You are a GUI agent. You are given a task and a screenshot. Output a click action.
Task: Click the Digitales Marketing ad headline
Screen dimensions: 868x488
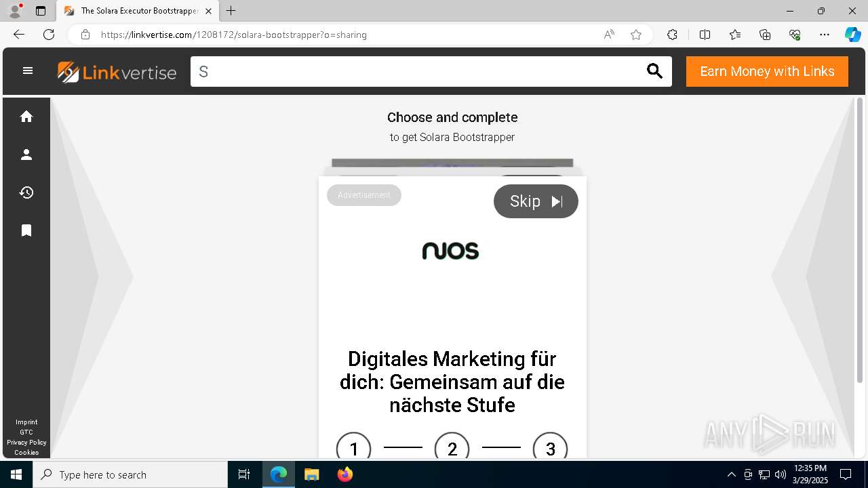[452, 382]
